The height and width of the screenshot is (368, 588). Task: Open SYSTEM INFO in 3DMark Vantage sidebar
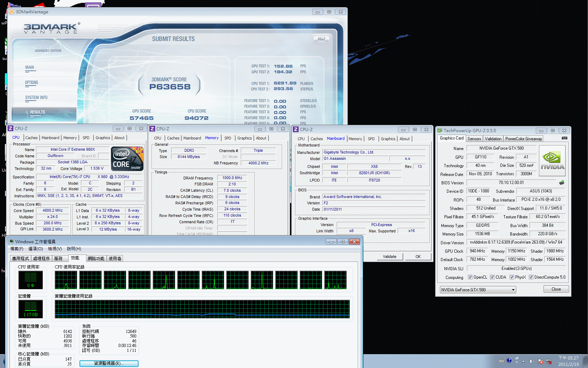click(x=36, y=98)
